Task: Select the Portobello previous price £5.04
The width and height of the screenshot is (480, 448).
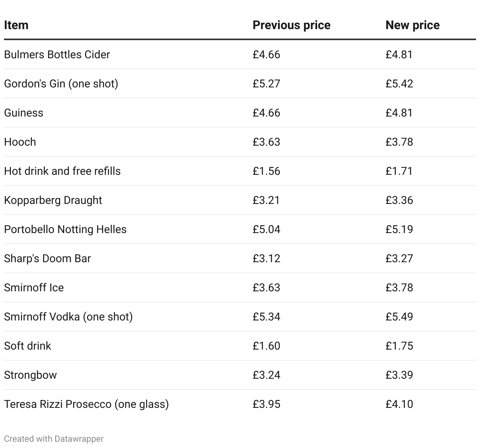Action: click(x=266, y=229)
